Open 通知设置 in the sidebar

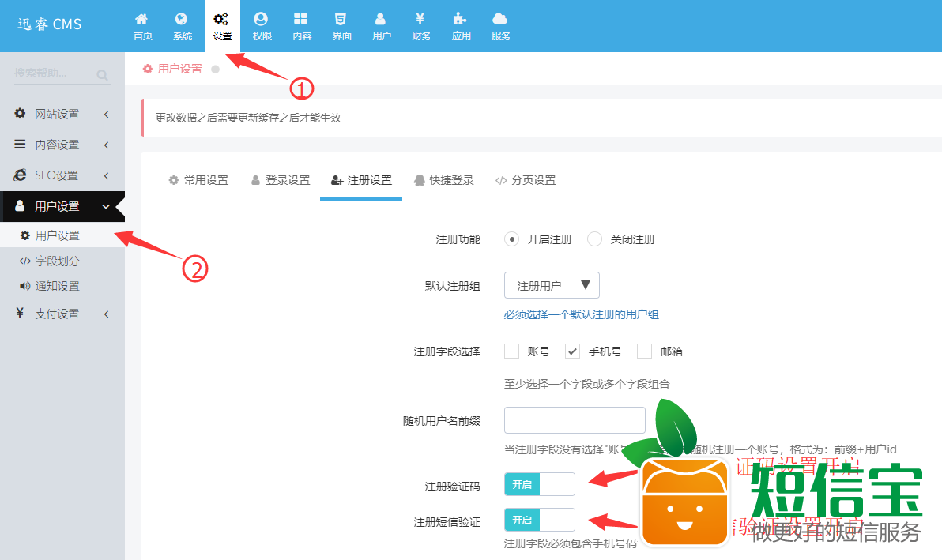pos(57,286)
